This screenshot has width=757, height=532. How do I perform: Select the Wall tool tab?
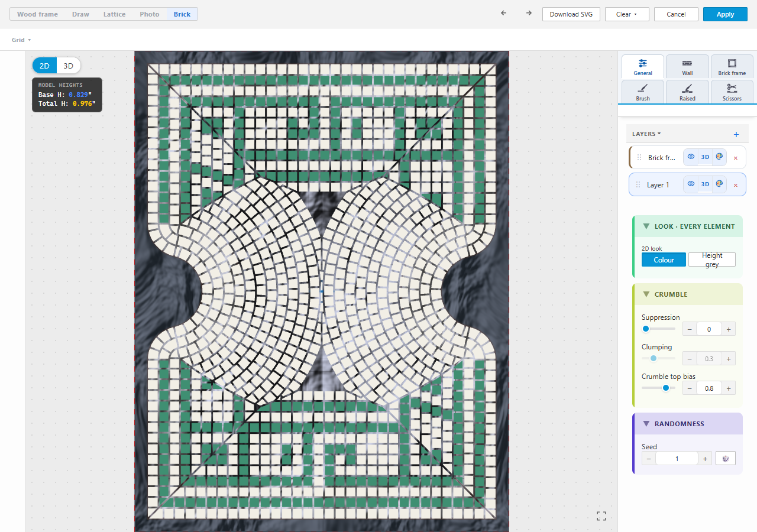[687, 66]
